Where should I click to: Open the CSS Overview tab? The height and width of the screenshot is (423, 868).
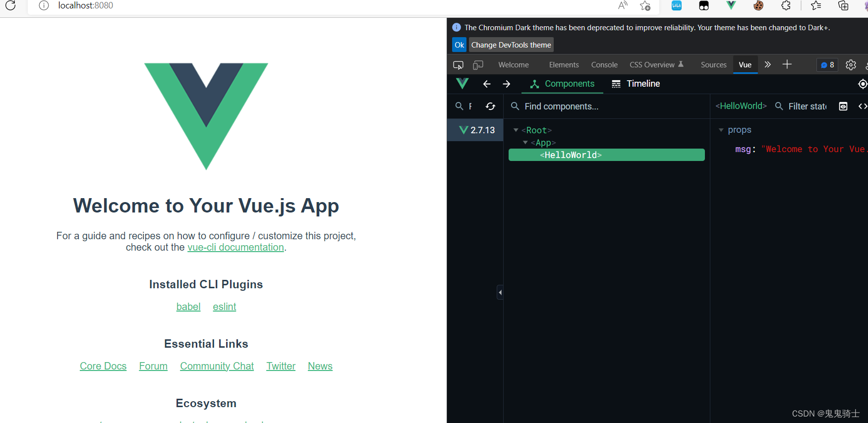[x=656, y=65]
